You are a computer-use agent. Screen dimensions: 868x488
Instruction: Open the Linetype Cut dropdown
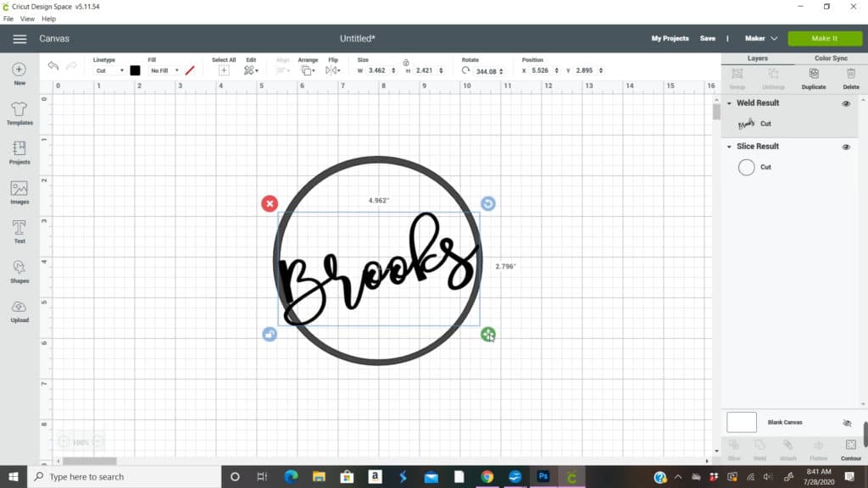click(x=109, y=71)
